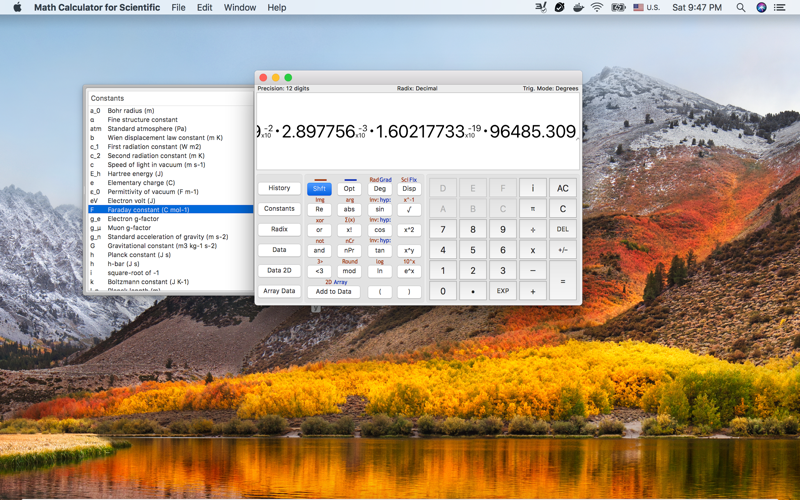Click the Add to Data button

tap(334, 292)
